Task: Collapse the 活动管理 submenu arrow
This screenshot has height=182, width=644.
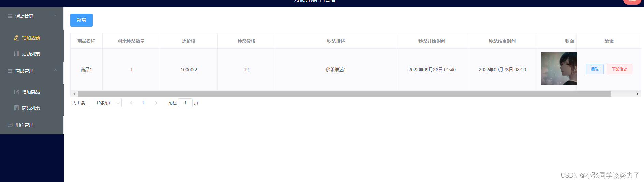Action: click(55, 16)
